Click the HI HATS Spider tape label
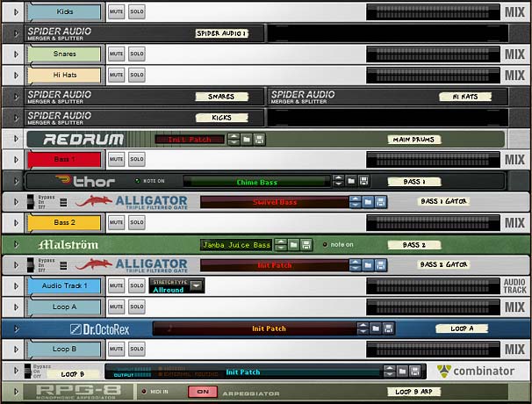 click(x=465, y=97)
